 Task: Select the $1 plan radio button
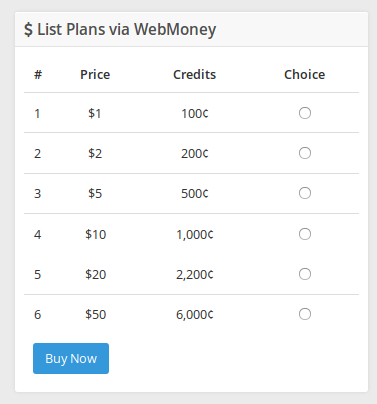tap(305, 113)
